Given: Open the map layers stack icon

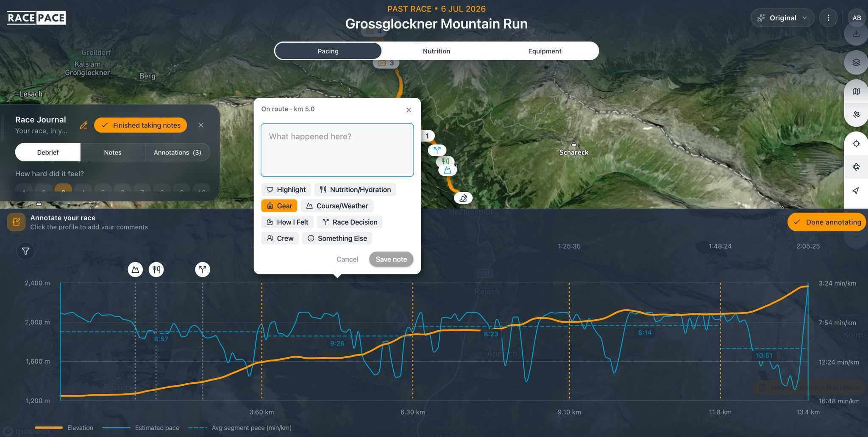Looking at the screenshot, I should [856, 63].
